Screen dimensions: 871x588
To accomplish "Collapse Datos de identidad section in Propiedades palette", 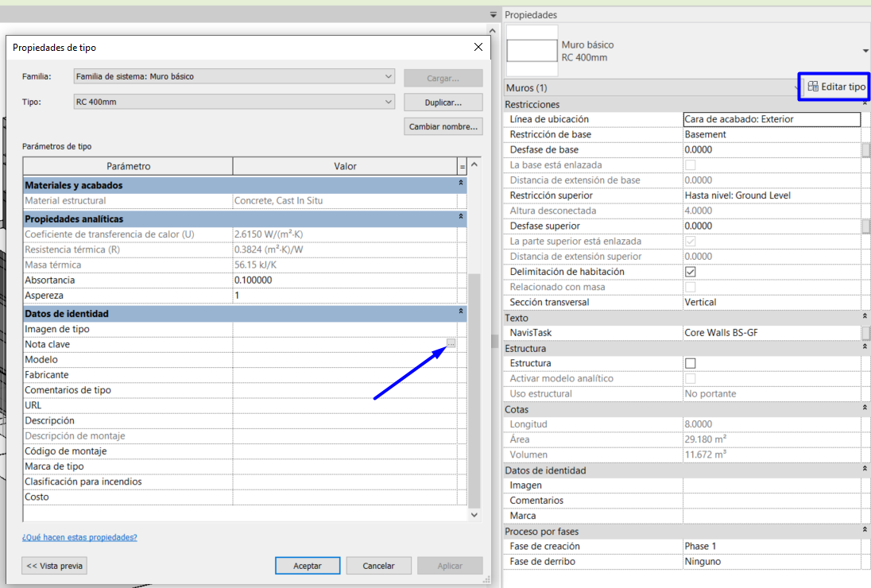I will pyautogui.click(x=865, y=469).
